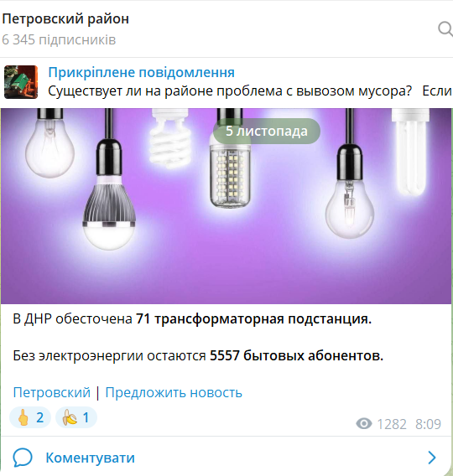Open the light bulbs post image

(226, 206)
